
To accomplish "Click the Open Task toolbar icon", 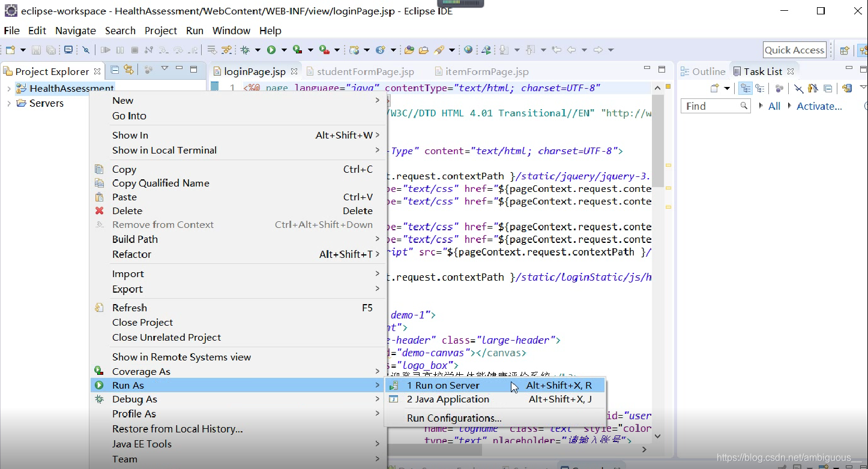I will (424, 50).
